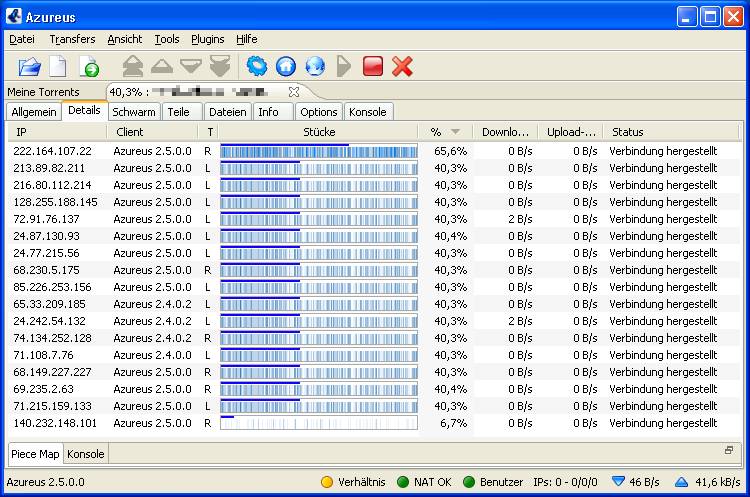This screenshot has height=497, width=750.
Task: Sort peers by Client column header
Action: tap(152, 132)
